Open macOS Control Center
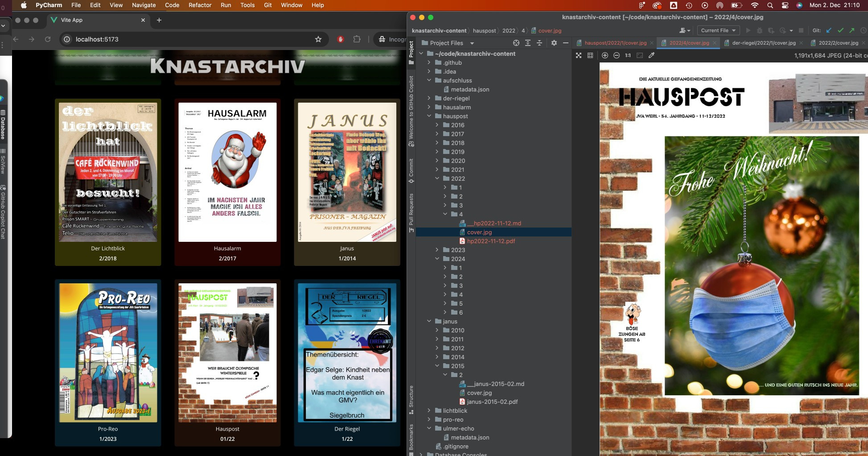This screenshot has width=868, height=456. point(785,5)
